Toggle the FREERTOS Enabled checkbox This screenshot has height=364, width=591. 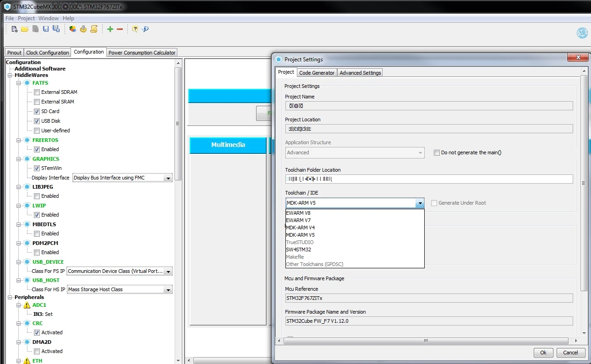37,149
